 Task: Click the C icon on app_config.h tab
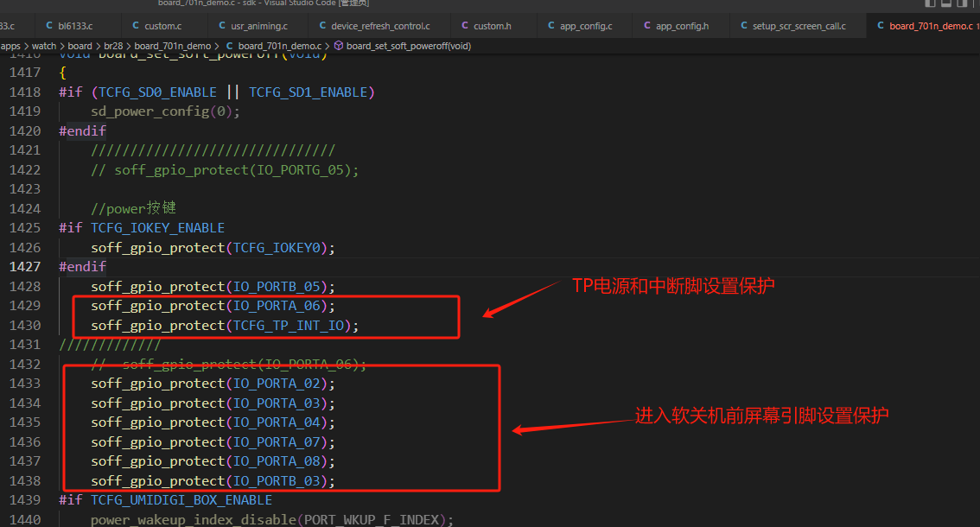[x=647, y=26]
